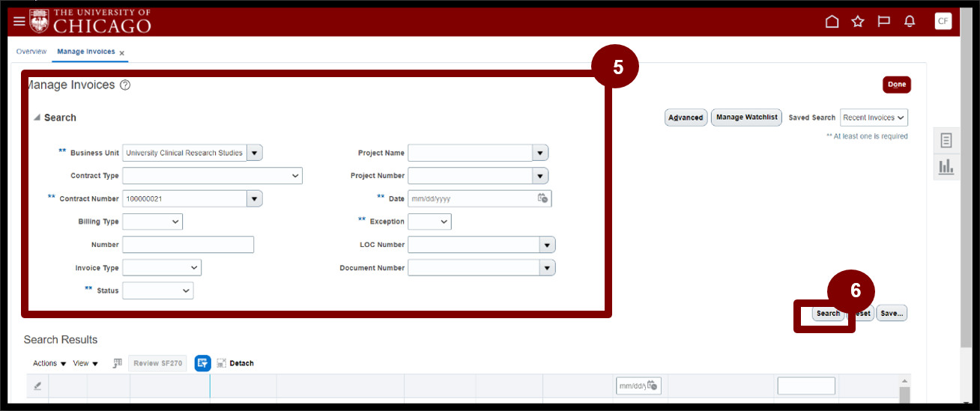
Task: Open the Watchlist flag icon
Action: [x=884, y=22]
